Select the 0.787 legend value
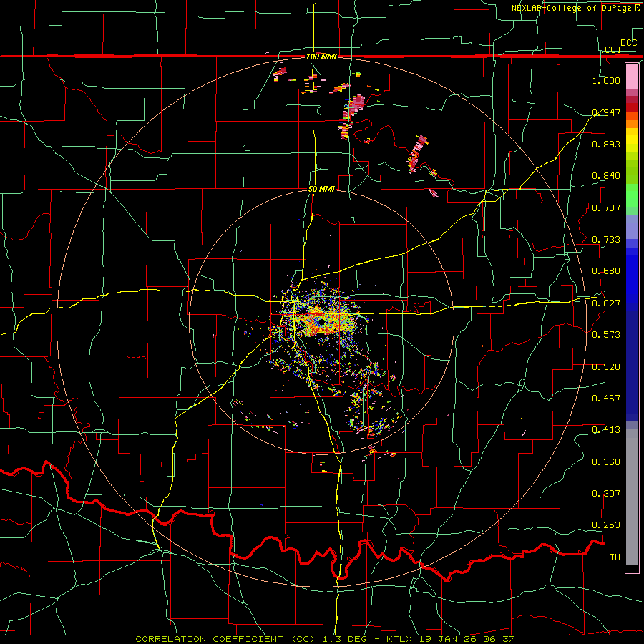 tap(606, 208)
